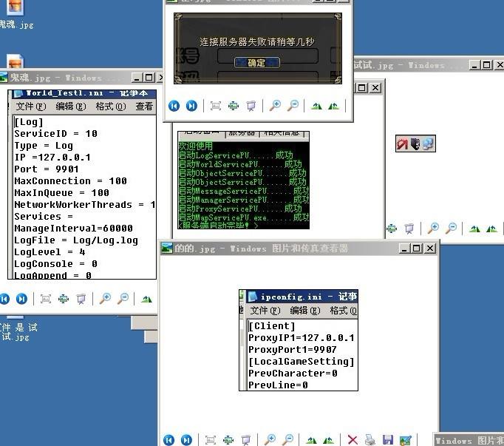Screen dimensions: 504x446
Task: Click the message 连接服务器失败请稍等几秒
Action: pos(257,42)
